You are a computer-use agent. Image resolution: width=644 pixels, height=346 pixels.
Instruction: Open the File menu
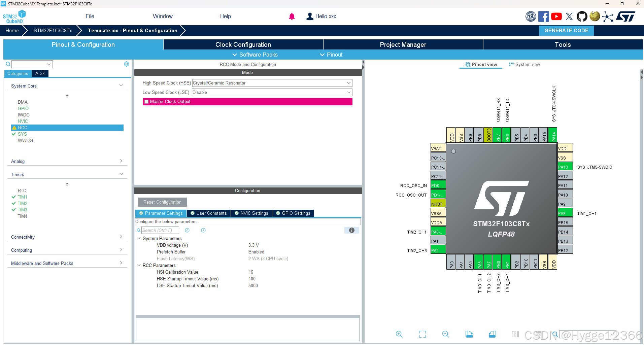point(90,16)
